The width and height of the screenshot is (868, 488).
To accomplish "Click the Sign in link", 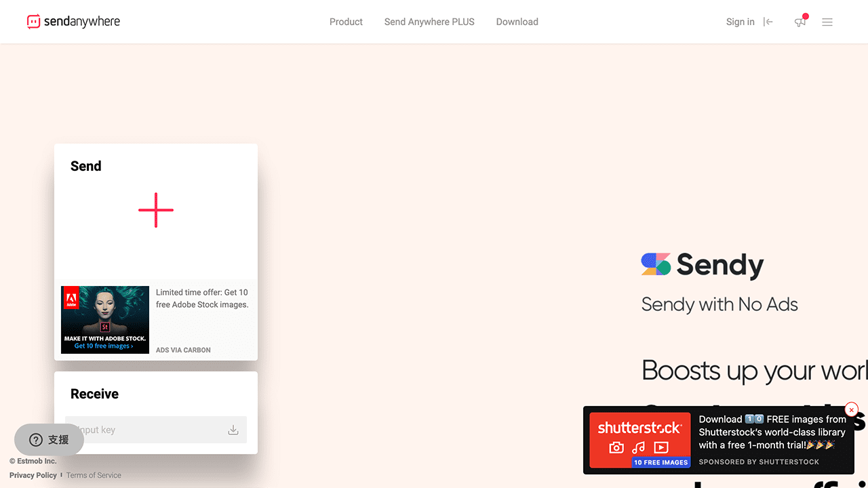I will click(740, 22).
